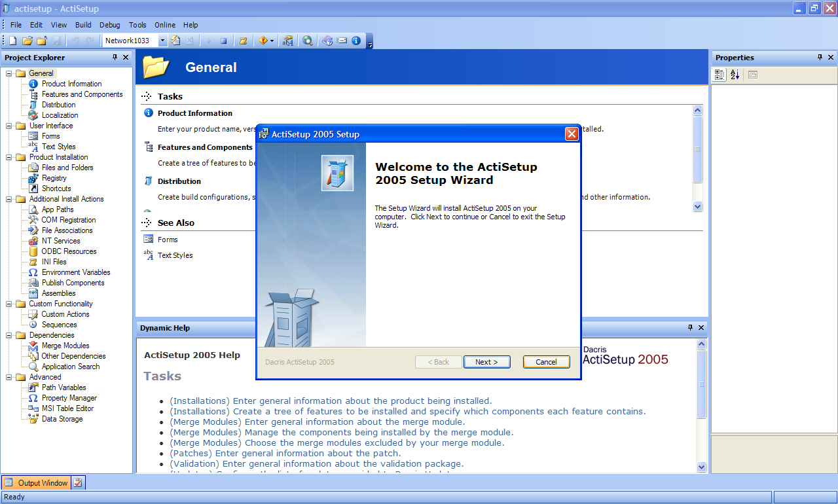
Task: Click the ODBC Resources database icon
Action: click(33, 251)
